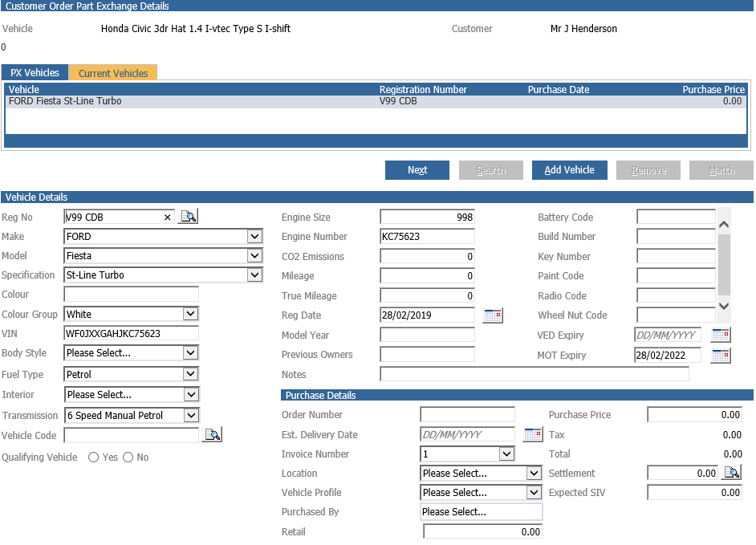Open the VED Expiry calendar picker
This screenshot has height=545, width=756.
tap(721, 335)
